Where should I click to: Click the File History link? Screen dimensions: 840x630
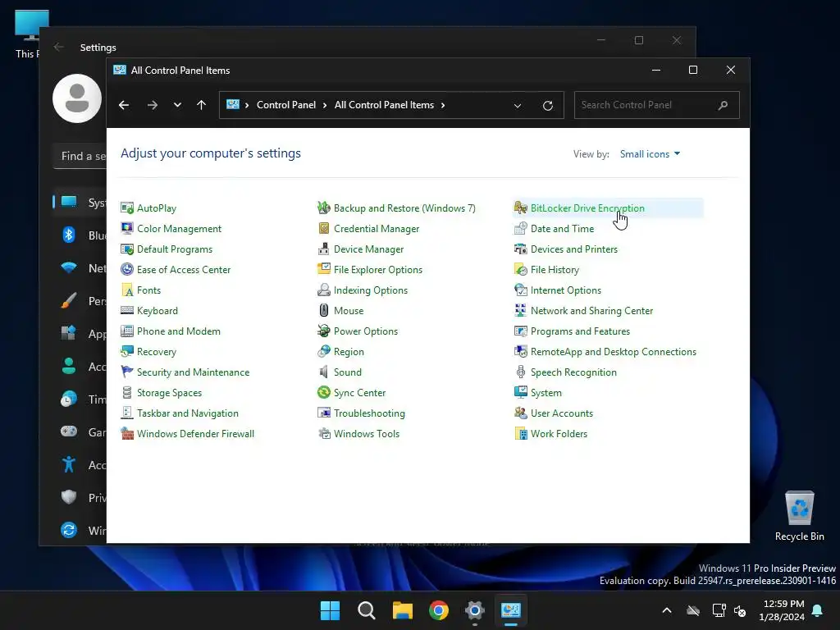click(555, 269)
